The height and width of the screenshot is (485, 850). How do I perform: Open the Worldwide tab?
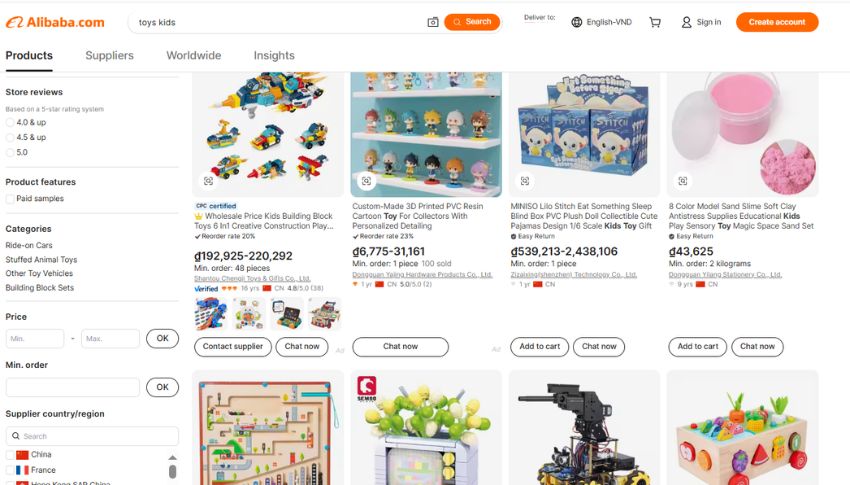click(194, 55)
